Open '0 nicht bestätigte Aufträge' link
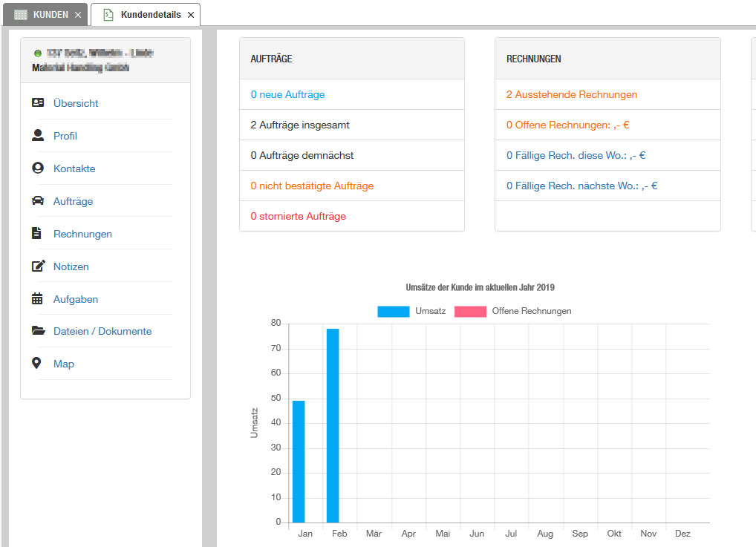This screenshot has width=756, height=547. pyautogui.click(x=312, y=186)
